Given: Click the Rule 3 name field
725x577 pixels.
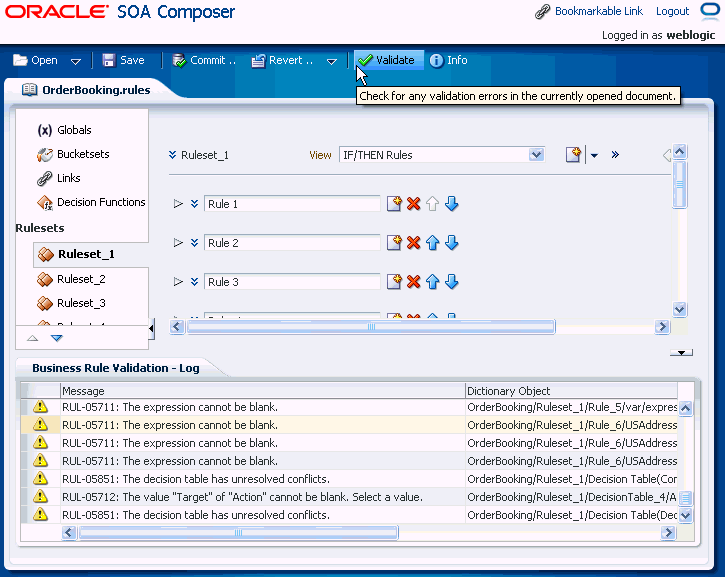Looking at the screenshot, I should 292,282.
